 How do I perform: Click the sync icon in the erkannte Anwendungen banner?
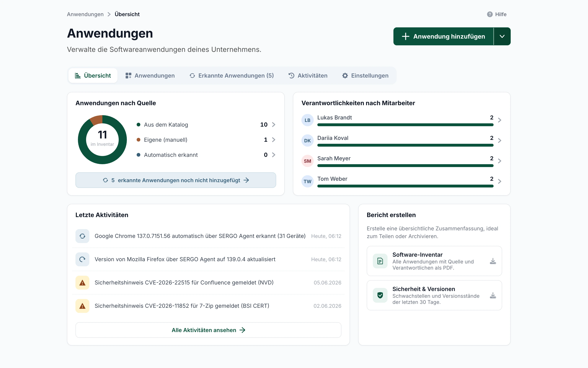click(x=105, y=180)
